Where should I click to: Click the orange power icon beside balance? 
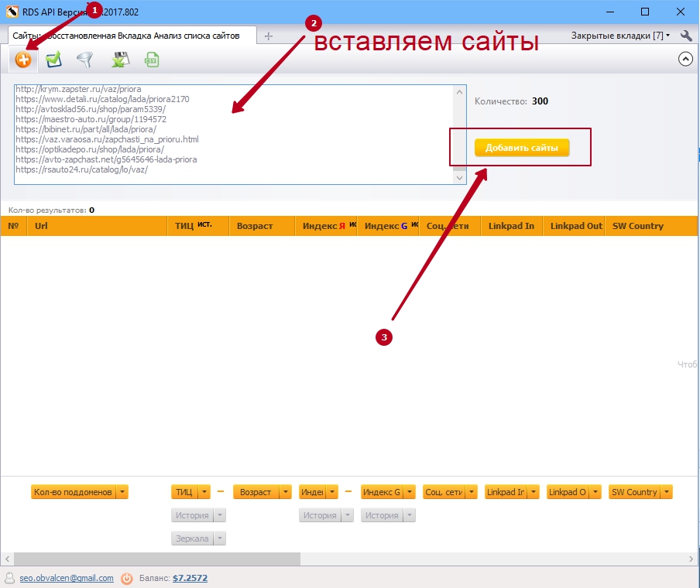127,578
